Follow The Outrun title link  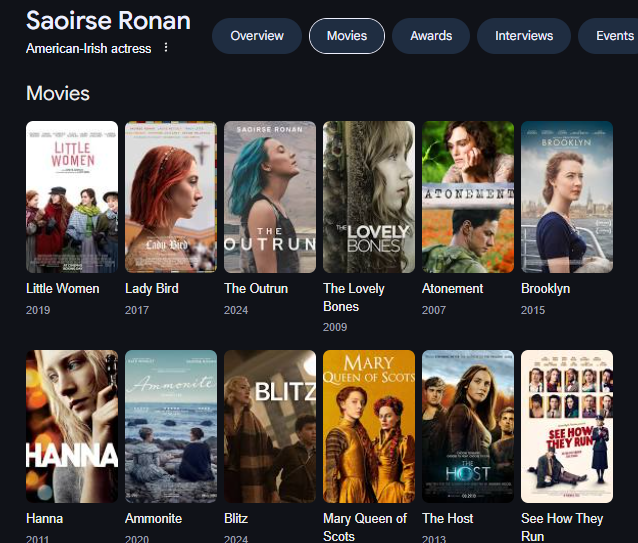click(x=256, y=288)
